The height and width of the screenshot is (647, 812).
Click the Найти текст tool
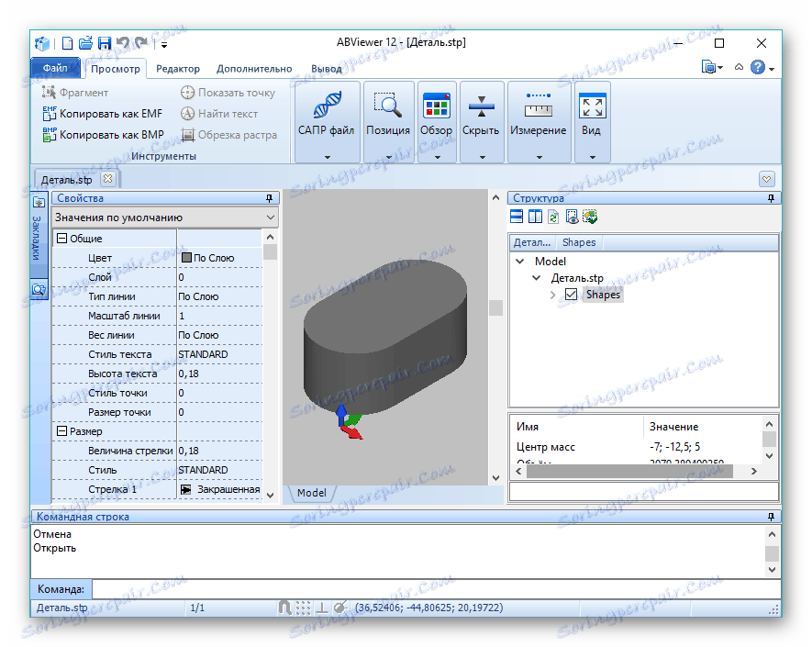[x=219, y=114]
